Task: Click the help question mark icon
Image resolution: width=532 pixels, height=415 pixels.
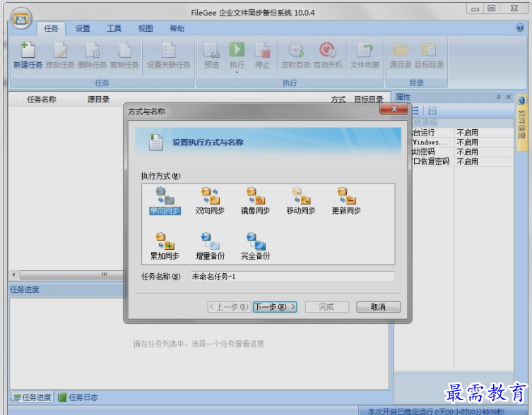Action: pyautogui.click(x=519, y=28)
